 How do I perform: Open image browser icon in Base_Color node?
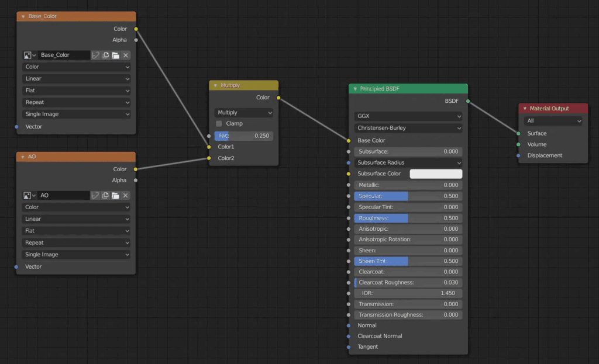29,56
